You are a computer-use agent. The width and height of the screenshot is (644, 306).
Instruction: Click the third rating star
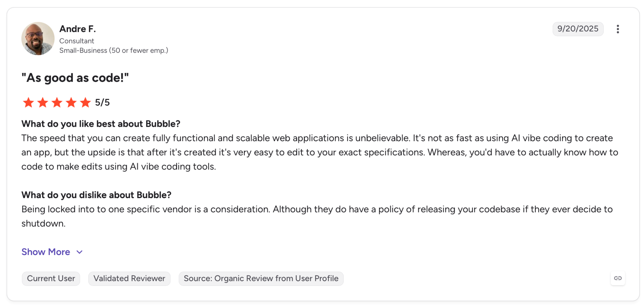pos(57,103)
